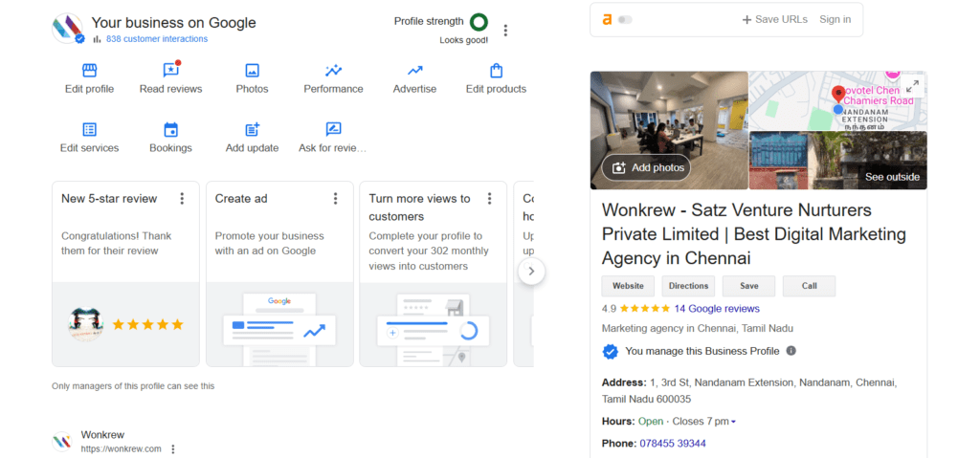This screenshot has width=980, height=458.
Task: Open the Performance sparkle-chart icon
Action: click(x=333, y=70)
